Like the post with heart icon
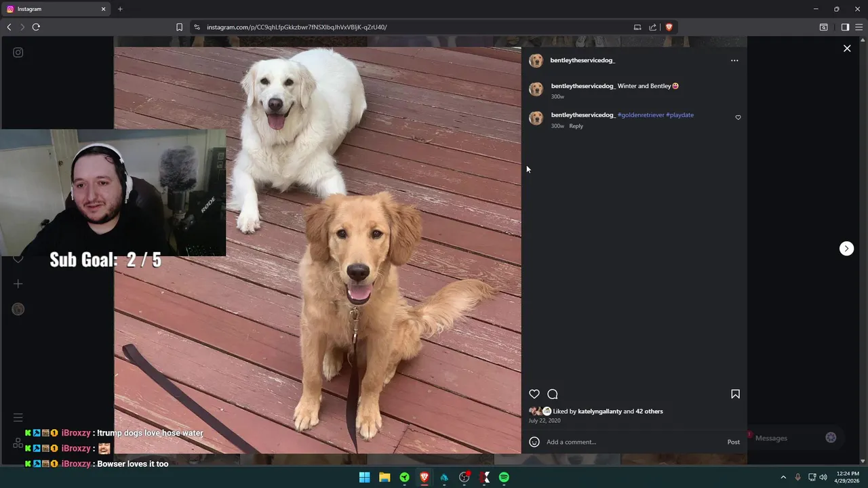Viewport: 868px width, 488px height. tap(534, 394)
